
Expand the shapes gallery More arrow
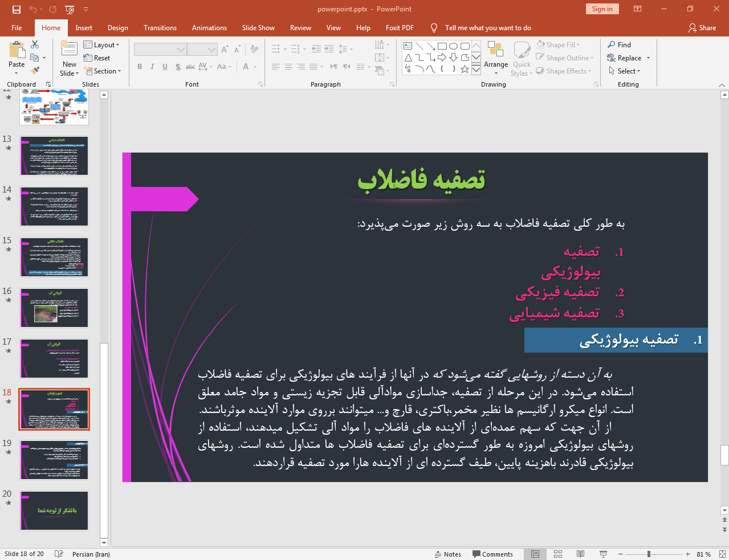click(x=476, y=69)
